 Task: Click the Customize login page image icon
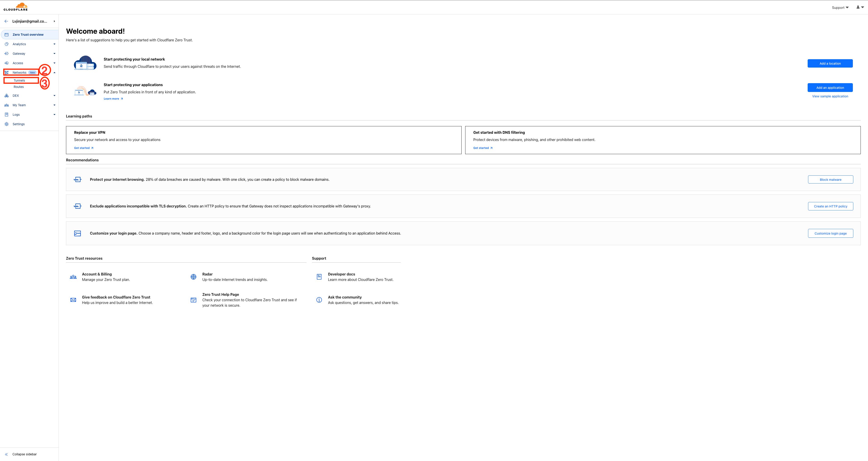coord(78,233)
